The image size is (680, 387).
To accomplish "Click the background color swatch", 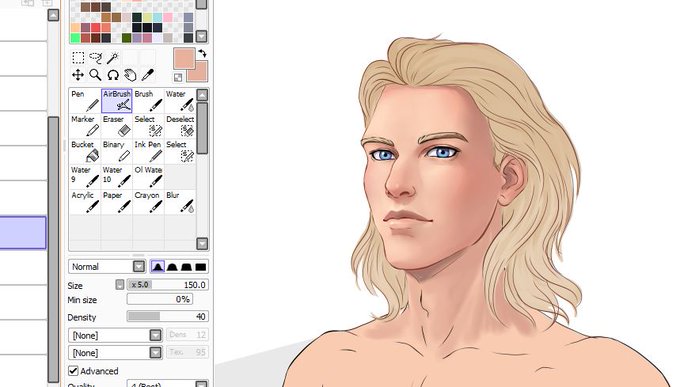I will point(202,75).
